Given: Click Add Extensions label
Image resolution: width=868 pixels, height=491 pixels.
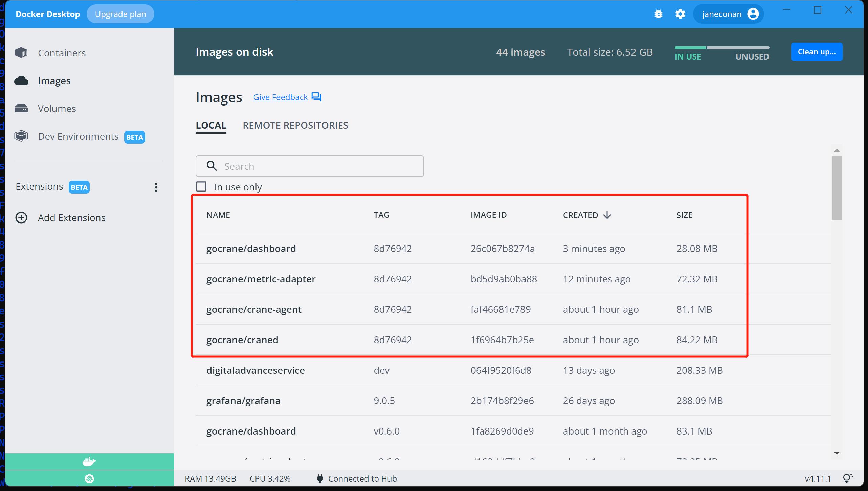Looking at the screenshot, I should tap(72, 218).
